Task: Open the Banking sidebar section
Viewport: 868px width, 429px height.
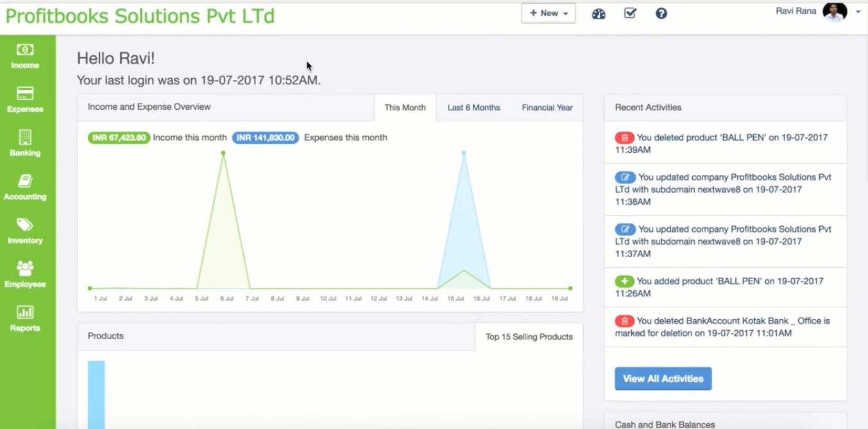Action: pyautogui.click(x=25, y=144)
